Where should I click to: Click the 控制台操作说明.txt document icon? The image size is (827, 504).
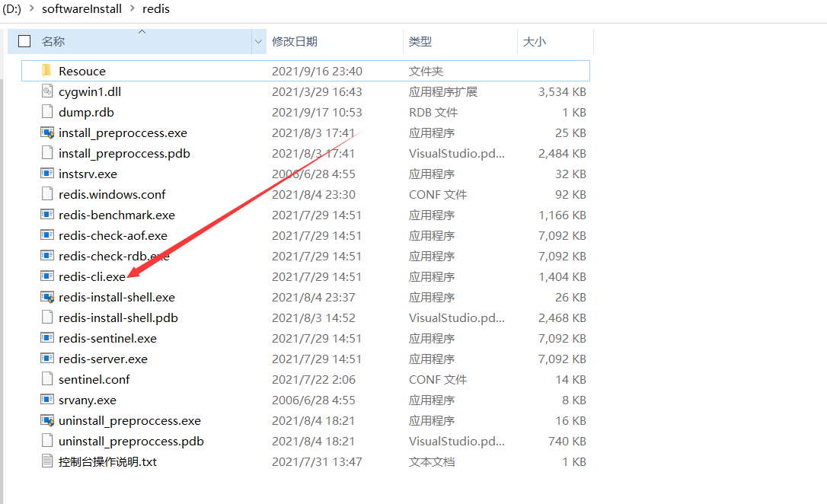47,461
